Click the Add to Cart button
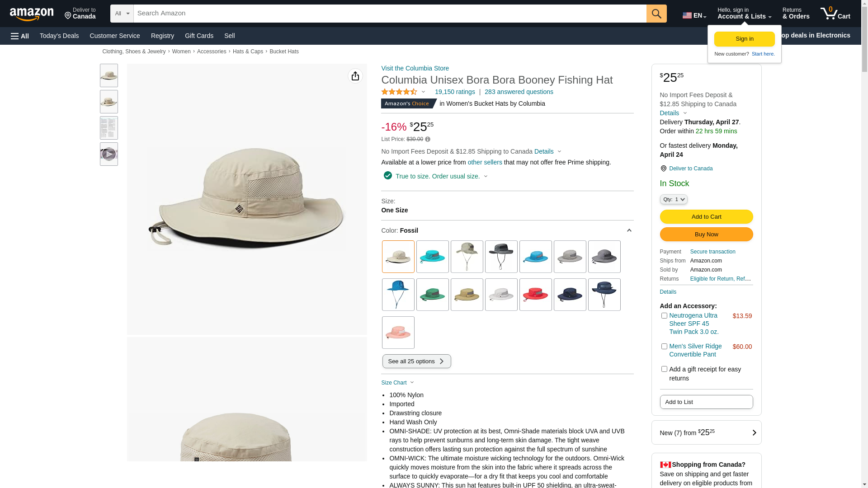 706,217
